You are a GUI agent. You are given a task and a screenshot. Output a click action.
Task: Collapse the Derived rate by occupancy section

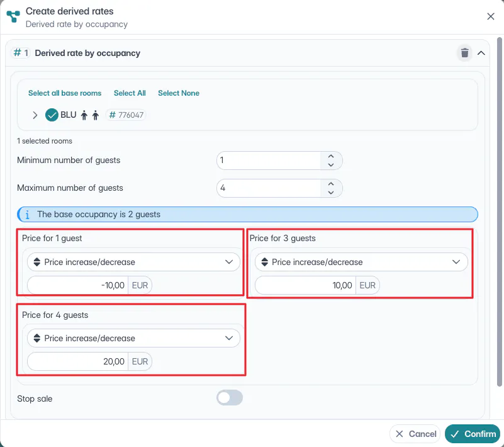click(481, 53)
